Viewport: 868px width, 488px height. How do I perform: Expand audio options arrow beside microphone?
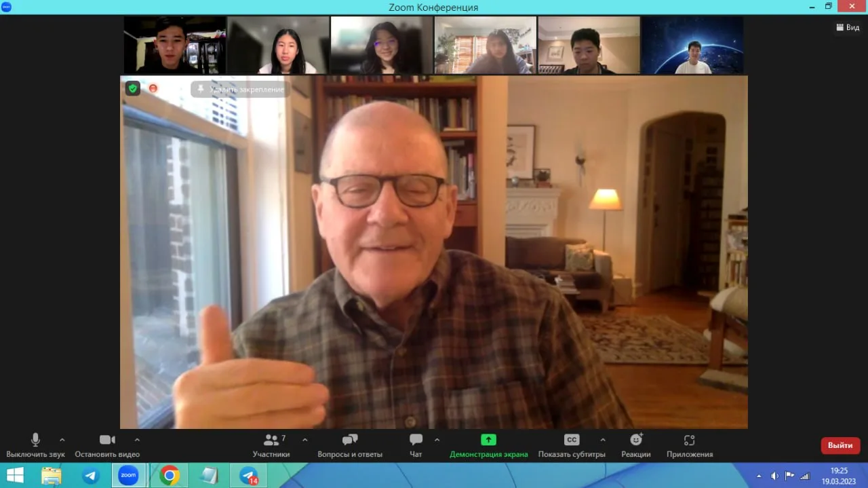(62, 439)
